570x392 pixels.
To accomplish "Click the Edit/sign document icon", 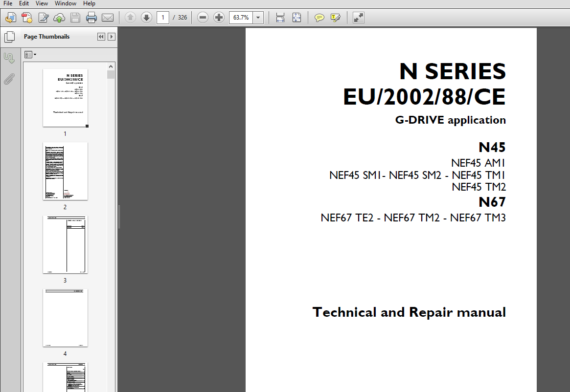I will click(x=43, y=18).
